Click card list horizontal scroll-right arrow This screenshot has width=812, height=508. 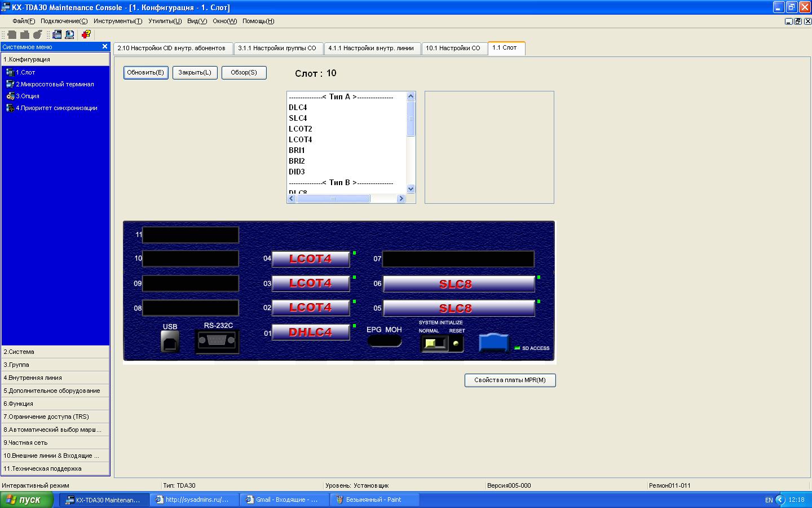401,199
